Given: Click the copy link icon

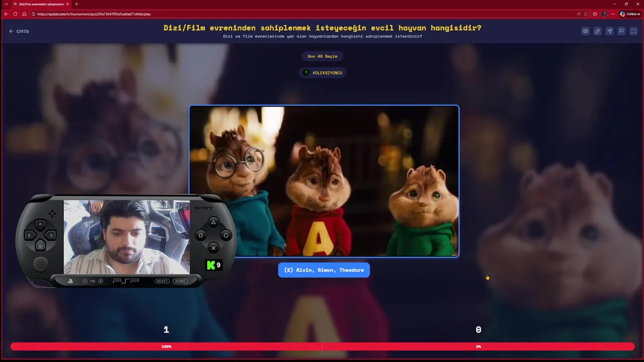Looking at the screenshot, I should (597, 31).
